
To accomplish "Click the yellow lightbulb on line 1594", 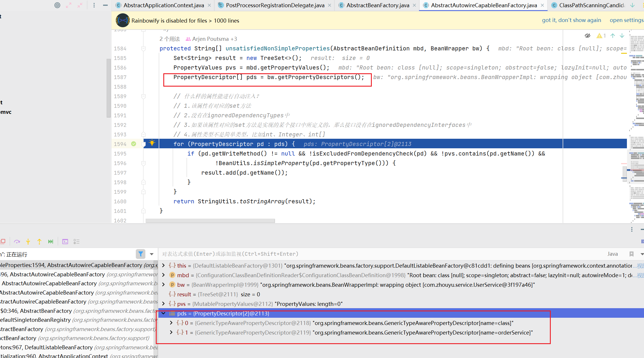I will (152, 143).
